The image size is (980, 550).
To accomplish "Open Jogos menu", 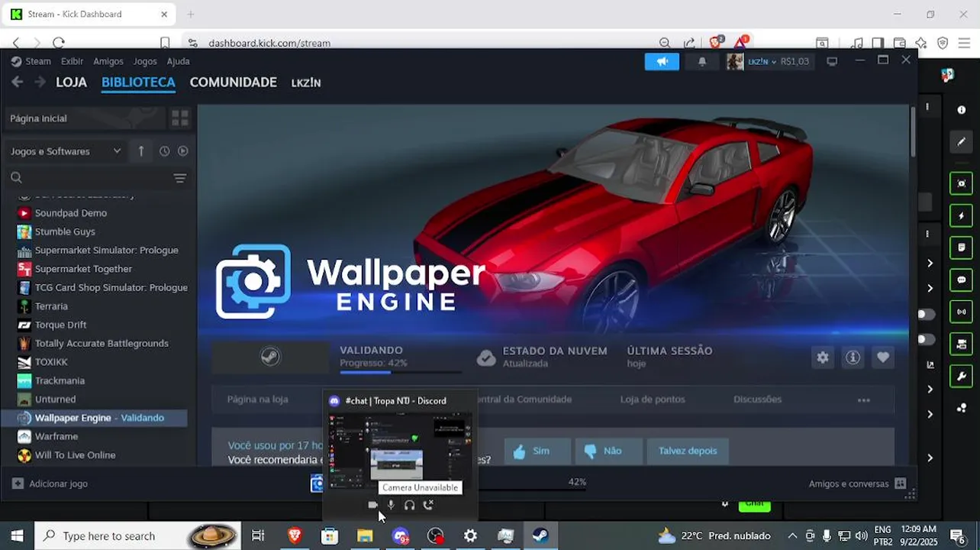I will (x=145, y=61).
